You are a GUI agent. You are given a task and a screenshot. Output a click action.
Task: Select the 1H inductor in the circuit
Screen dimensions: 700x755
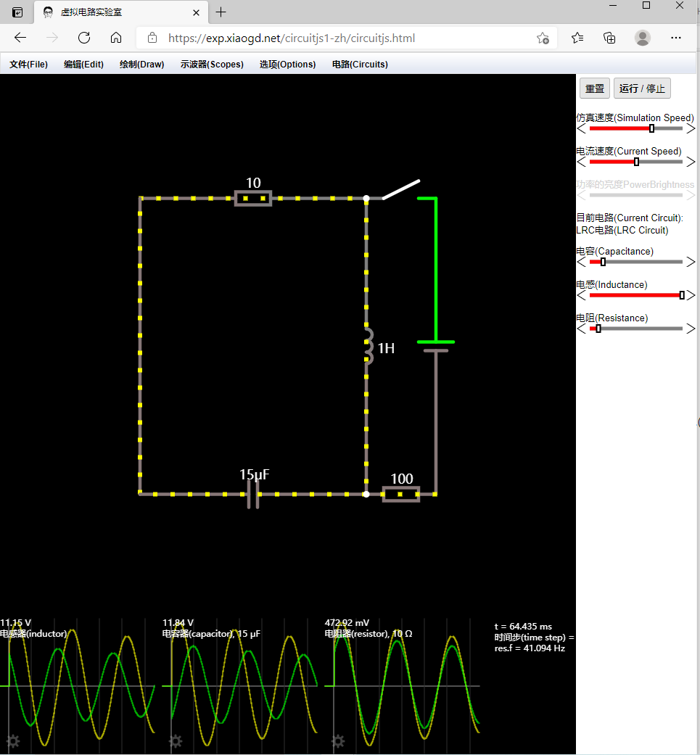coord(367,348)
